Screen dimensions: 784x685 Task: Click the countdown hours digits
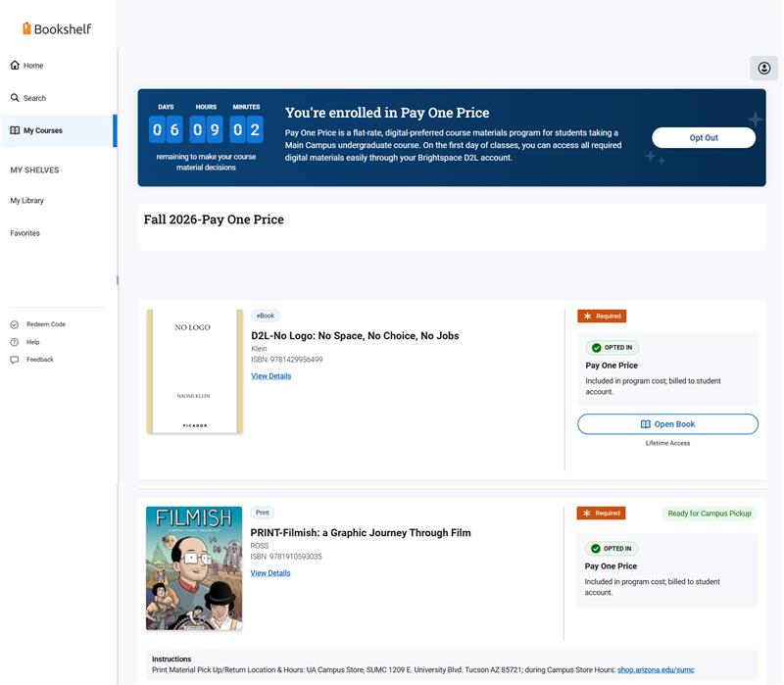tap(206, 130)
